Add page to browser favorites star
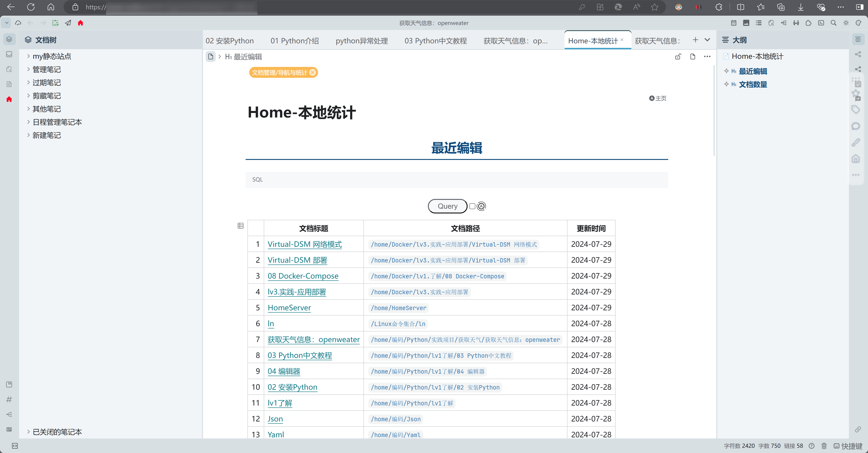Screen dimensions: 868x453 [654, 7]
